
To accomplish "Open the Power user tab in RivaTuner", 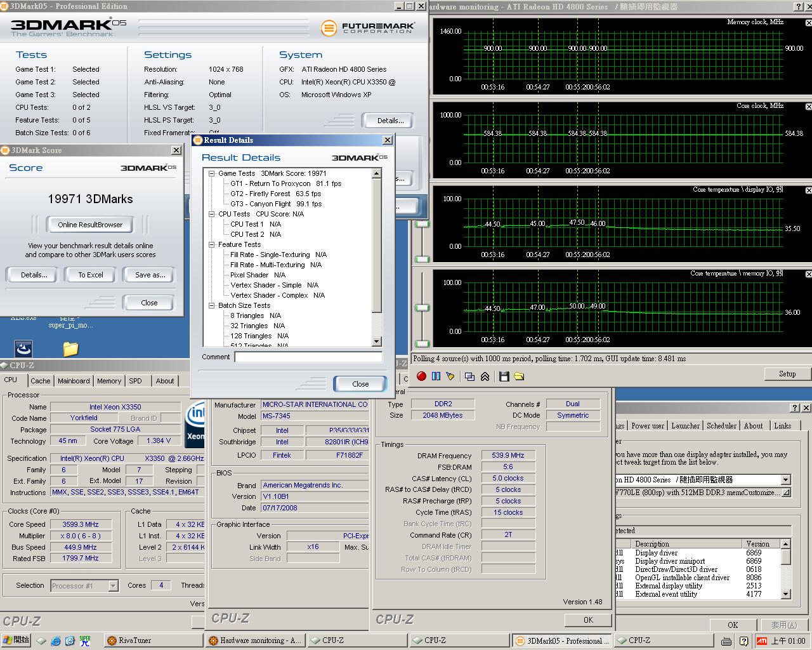I will tap(648, 426).
